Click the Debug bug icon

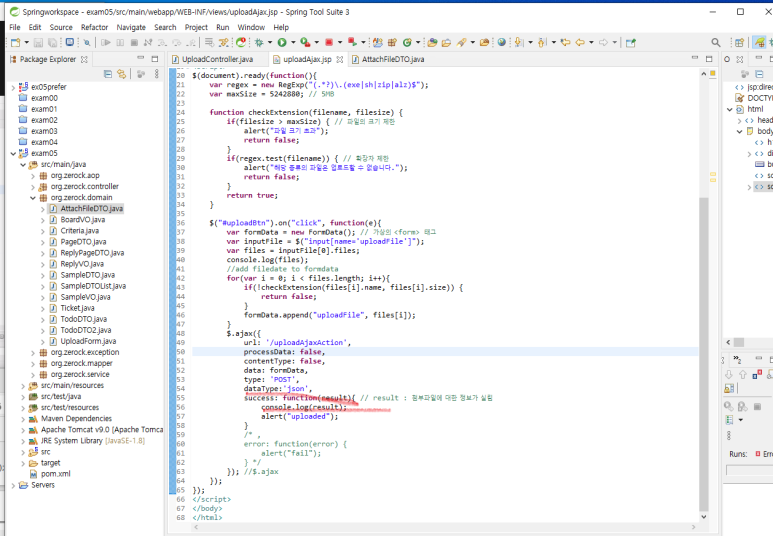(259, 42)
